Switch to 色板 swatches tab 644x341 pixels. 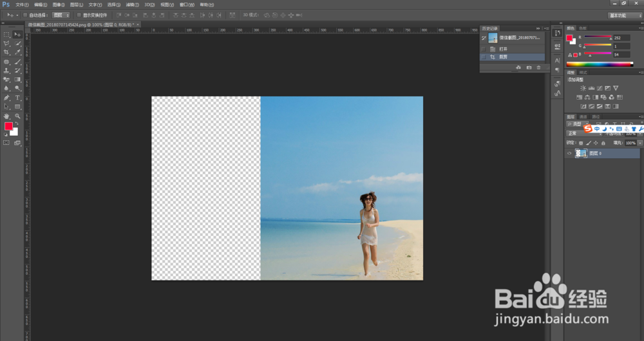[x=583, y=28]
